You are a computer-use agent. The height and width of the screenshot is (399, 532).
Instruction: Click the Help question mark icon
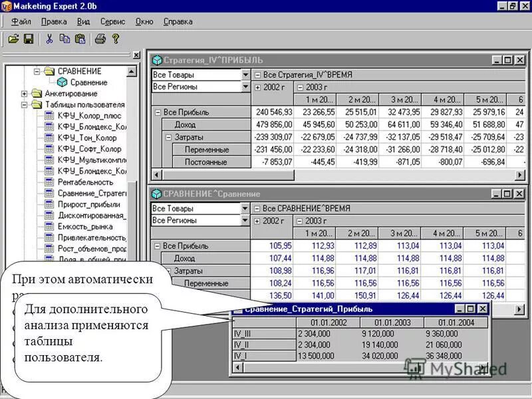116,39
